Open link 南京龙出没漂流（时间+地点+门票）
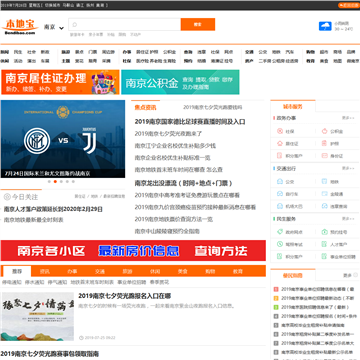Screen dimensions: 360x360 (183, 183)
